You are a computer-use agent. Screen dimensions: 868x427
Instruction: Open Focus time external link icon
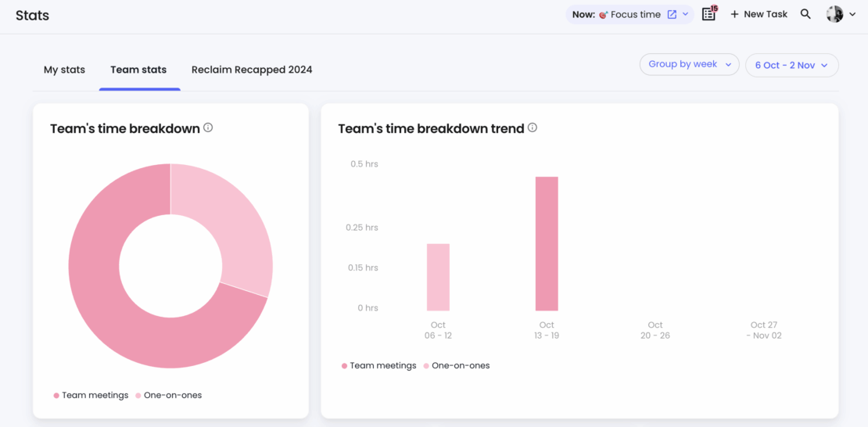click(672, 14)
